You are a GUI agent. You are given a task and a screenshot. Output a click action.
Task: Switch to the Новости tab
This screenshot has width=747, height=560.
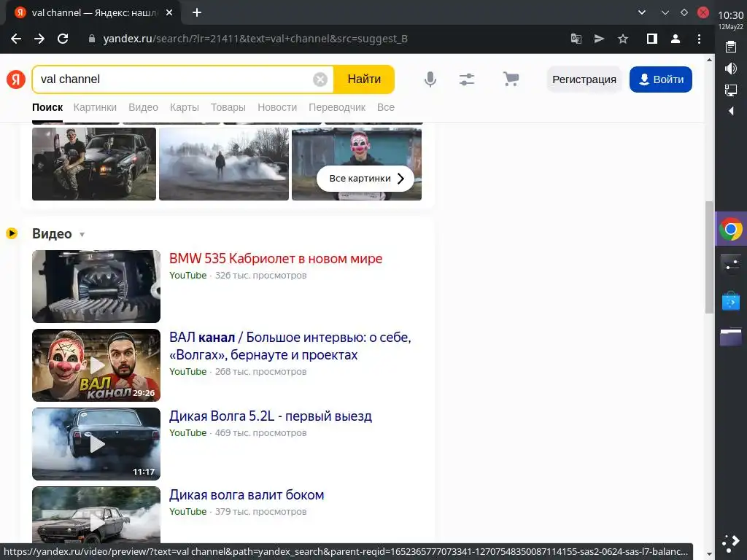277,107
